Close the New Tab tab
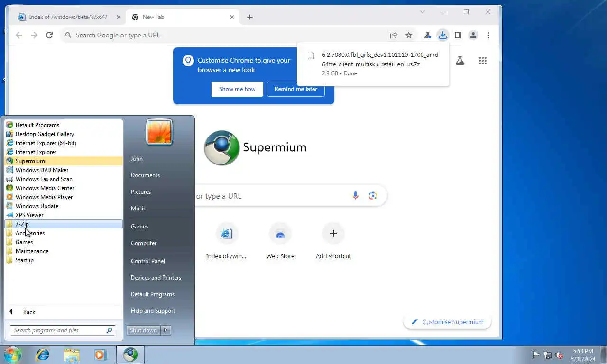Viewport: 607px width, 364px height. [x=232, y=17]
